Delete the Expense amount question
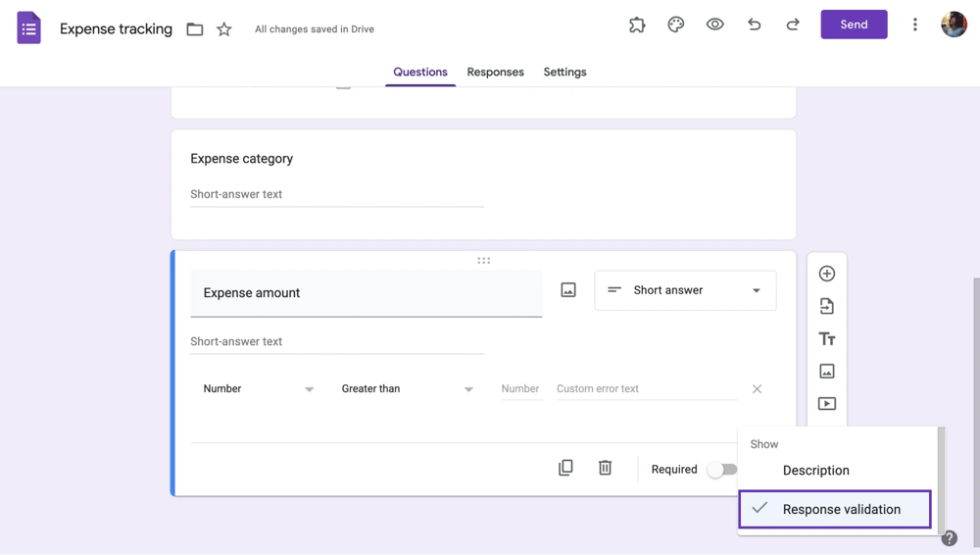This screenshot has height=555, width=980. [605, 469]
